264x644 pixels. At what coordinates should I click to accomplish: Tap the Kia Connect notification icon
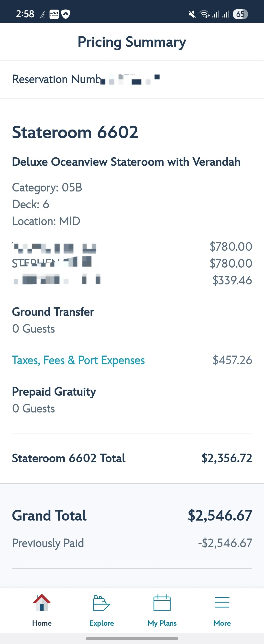[54, 14]
